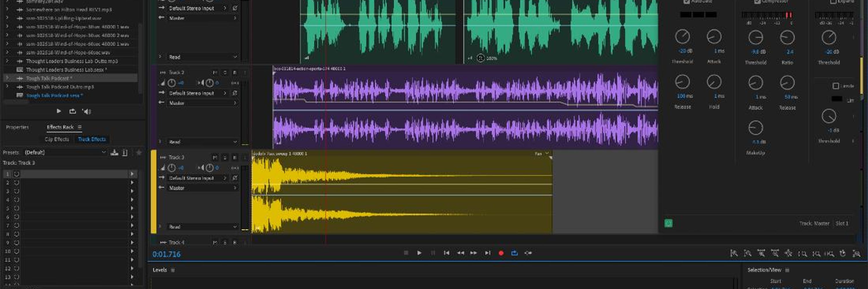Click the Compressor Ratio knob

click(787, 37)
